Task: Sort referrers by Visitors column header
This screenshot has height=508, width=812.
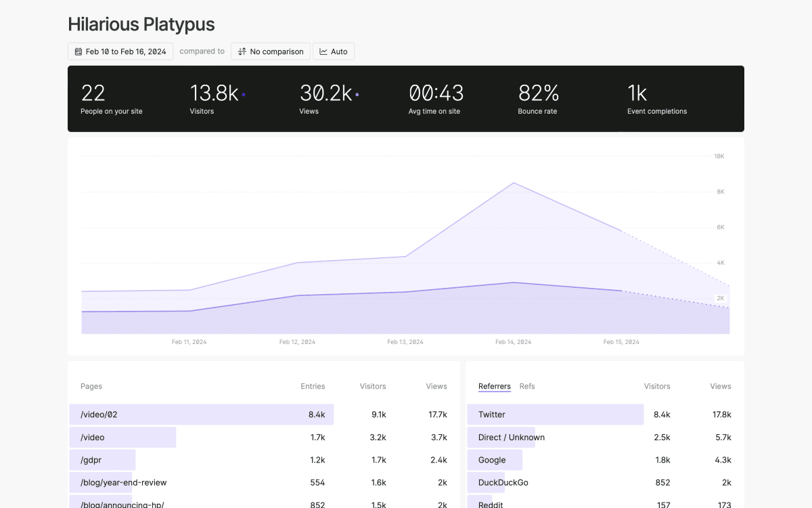Action: [657, 386]
